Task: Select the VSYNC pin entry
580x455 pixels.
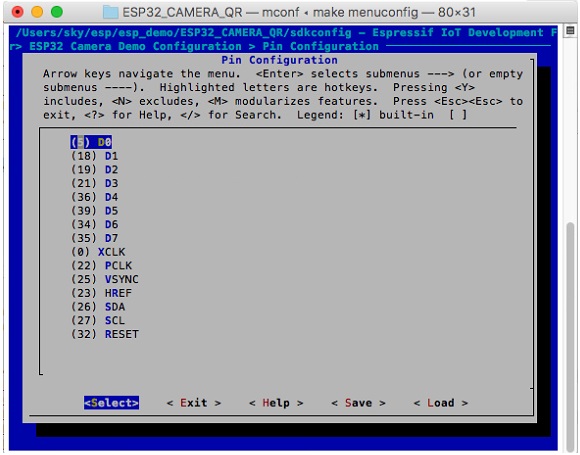Action: click(105, 279)
